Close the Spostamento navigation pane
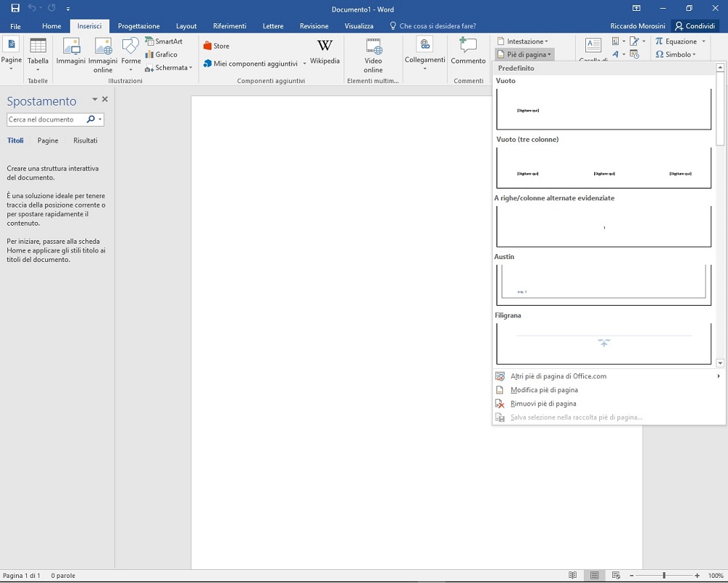Image resolution: width=728 pixels, height=583 pixels. pyautogui.click(x=105, y=99)
